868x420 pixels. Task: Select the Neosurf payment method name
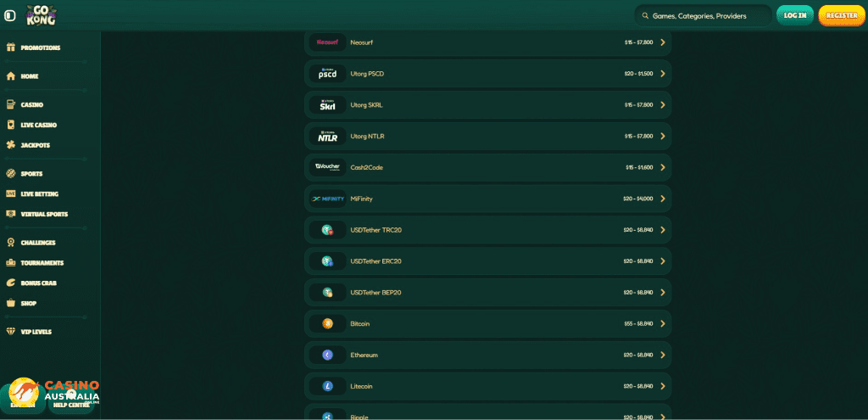pyautogui.click(x=361, y=42)
